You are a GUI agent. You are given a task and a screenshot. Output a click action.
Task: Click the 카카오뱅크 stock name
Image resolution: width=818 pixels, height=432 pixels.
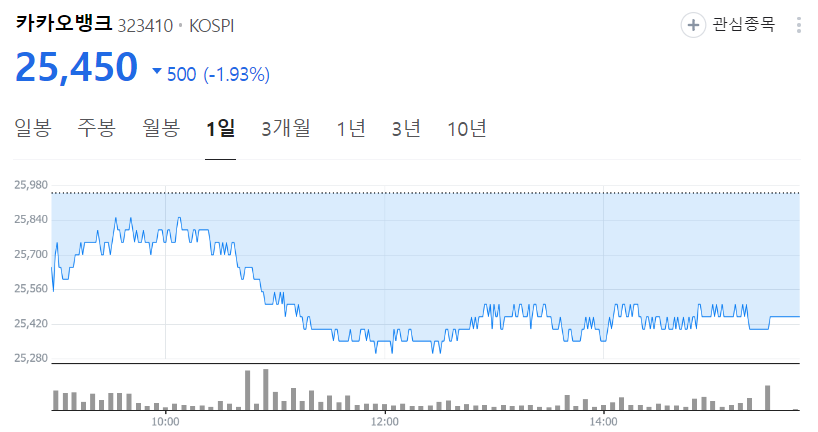coord(64,23)
